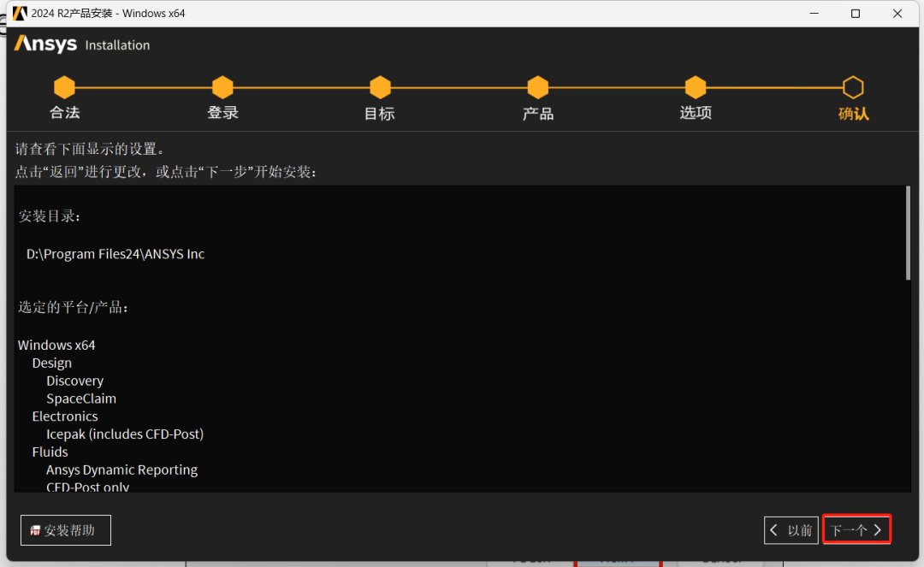Click the 确认 step label
This screenshot has height=567, width=924.
853,113
